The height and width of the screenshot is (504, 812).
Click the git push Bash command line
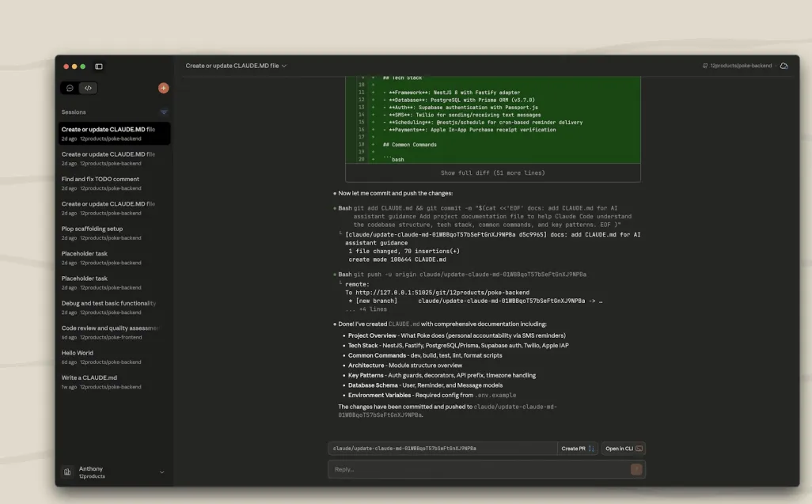tap(462, 275)
